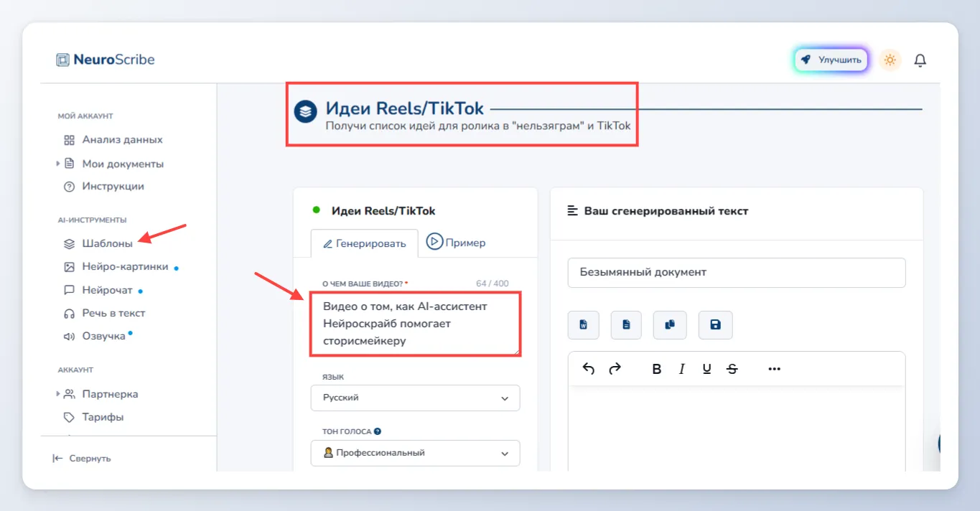Toggle bold formatting in editor
980x511 pixels.
[656, 369]
